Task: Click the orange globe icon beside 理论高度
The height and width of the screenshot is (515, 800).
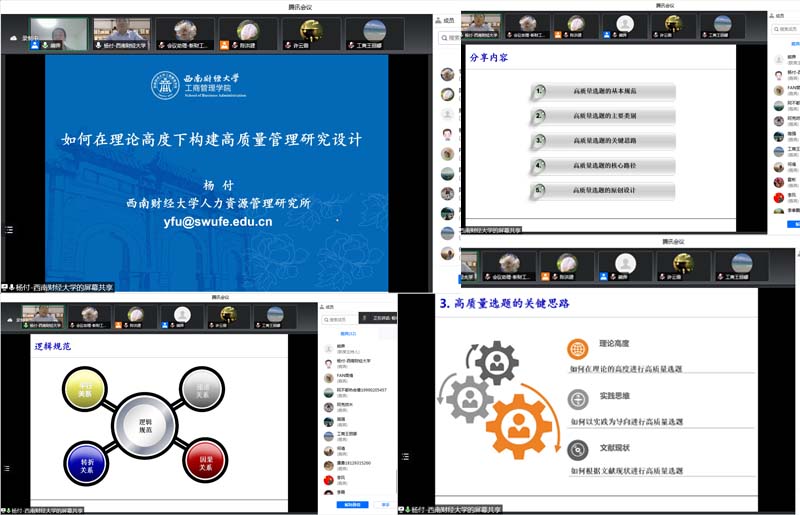Action: [x=577, y=348]
